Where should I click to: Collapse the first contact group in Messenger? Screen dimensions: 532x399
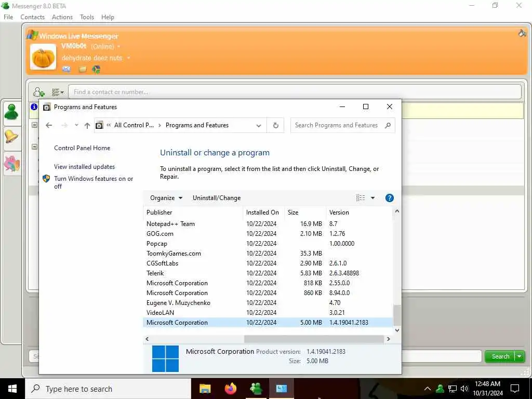(35, 125)
